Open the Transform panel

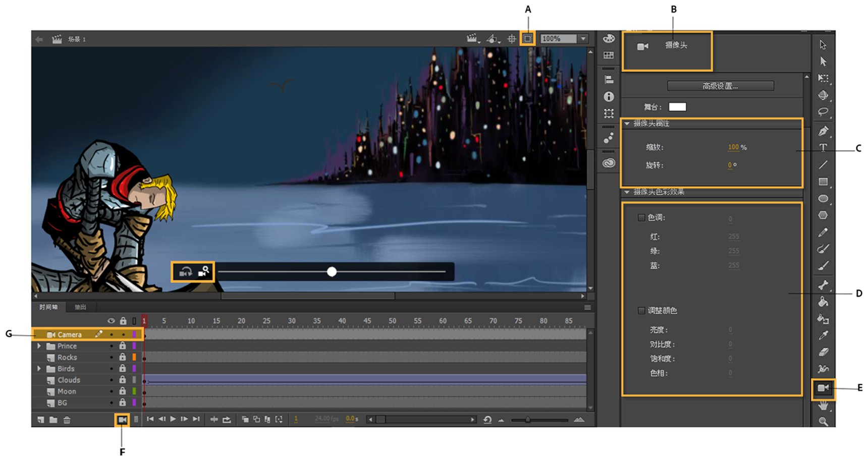(609, 113)
